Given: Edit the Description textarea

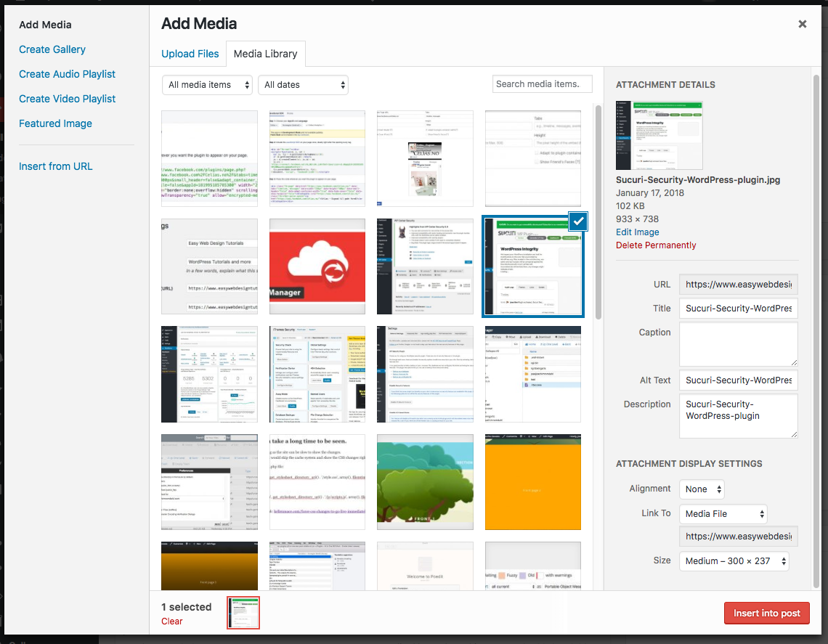Looking at the screenshot, I should point(738,416).
